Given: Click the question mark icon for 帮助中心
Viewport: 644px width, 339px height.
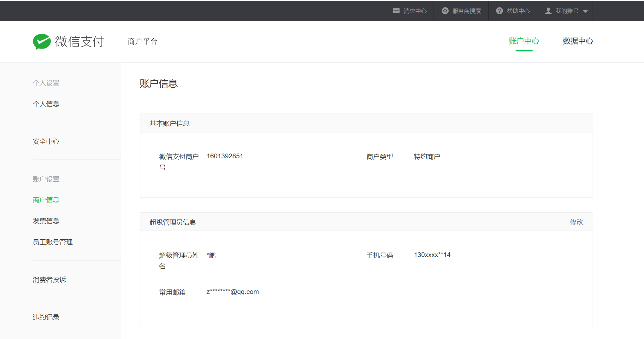Looking at the screenshot, I should tap(499, 11).
